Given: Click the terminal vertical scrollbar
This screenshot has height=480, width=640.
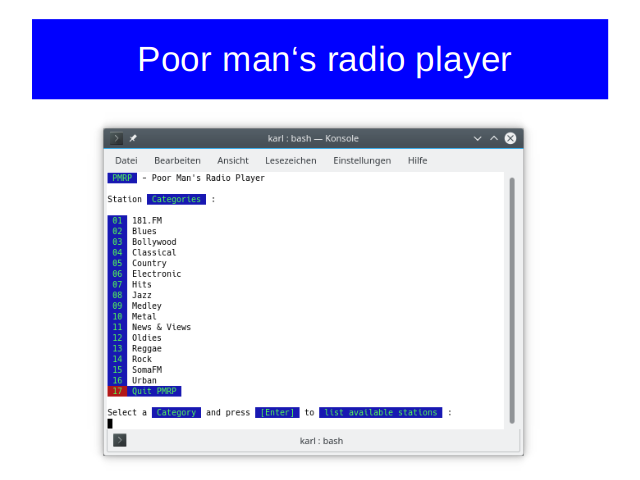Looking at the screenshot, I should click(512, 300).
